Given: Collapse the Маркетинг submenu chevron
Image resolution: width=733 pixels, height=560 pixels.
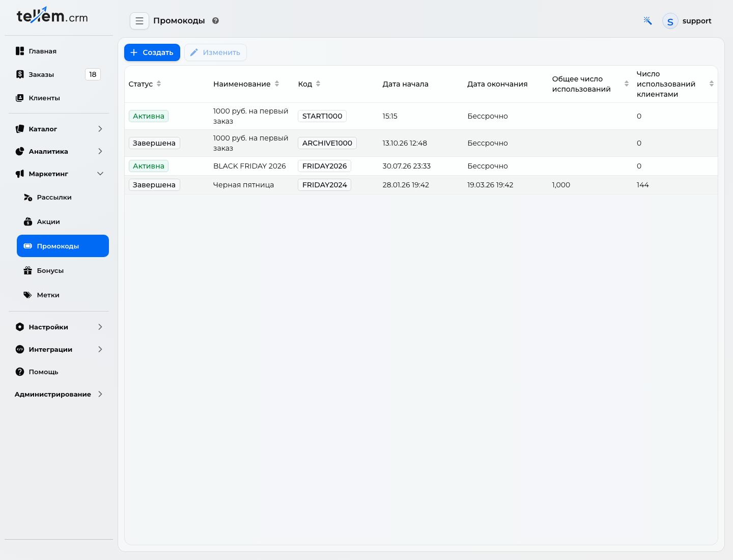Looking at the screenshot, I should 100,174.
